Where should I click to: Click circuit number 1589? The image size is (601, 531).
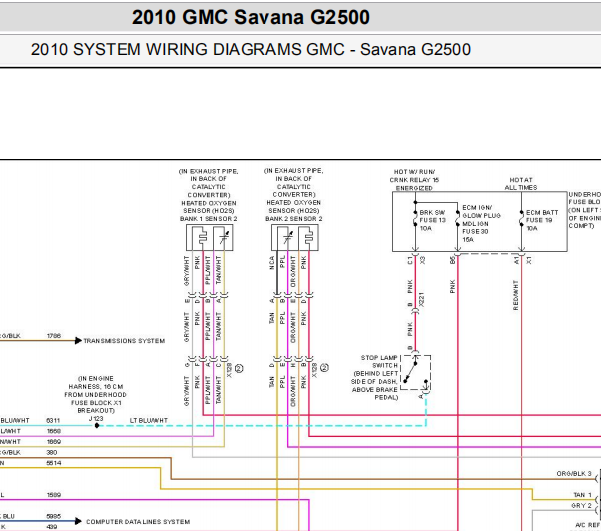click(54, 495)
